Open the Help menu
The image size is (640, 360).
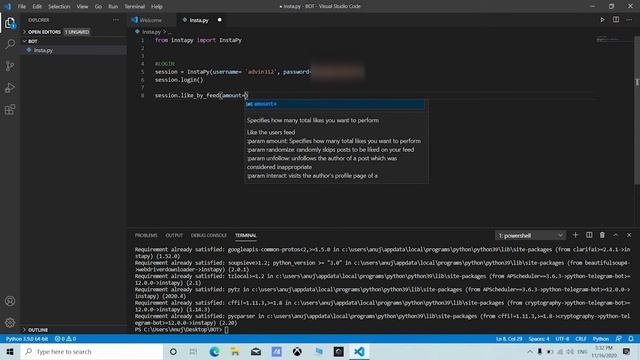click(x=157, y=6)
